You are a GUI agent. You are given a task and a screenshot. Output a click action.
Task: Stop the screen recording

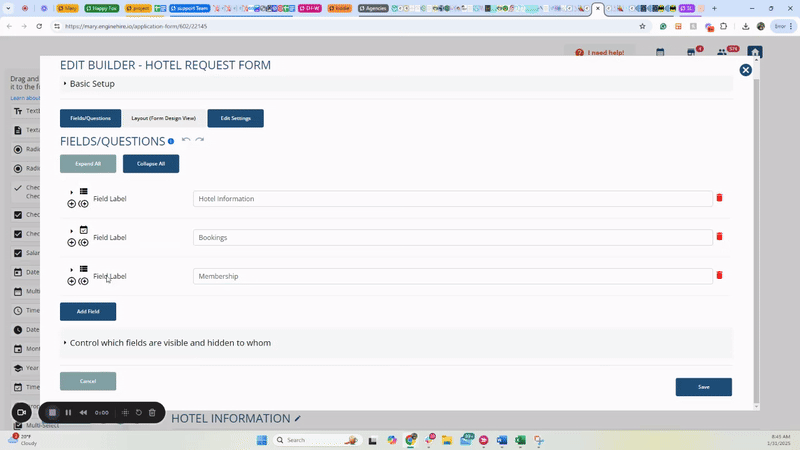click(52, 413)
